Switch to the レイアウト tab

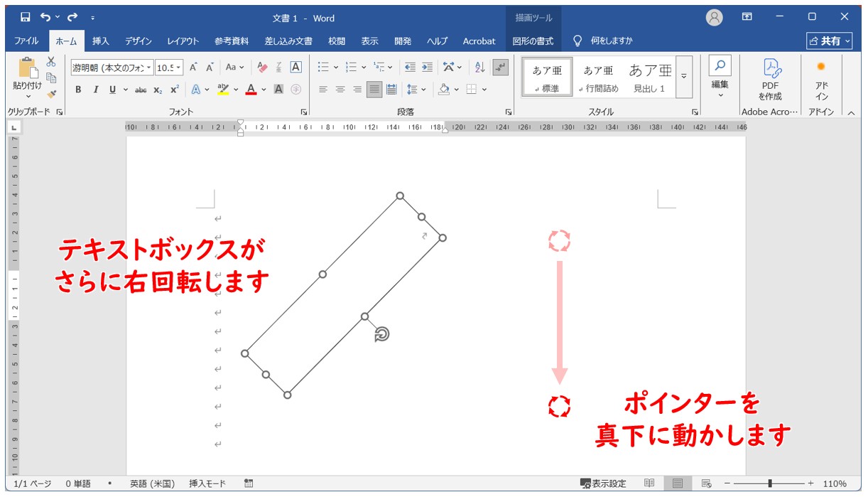click(183, 41)
